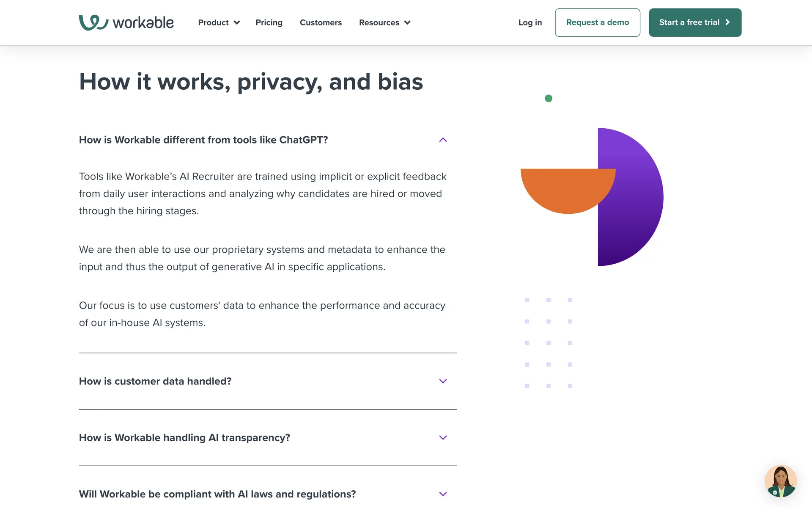Expand the AI transparency chevron
812x508 pixels.
coord(443,438)
